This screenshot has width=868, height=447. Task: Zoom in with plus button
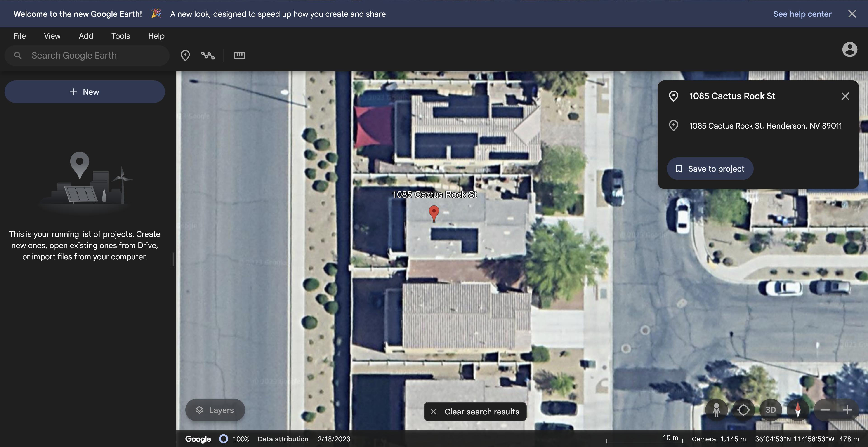(847, 410)
